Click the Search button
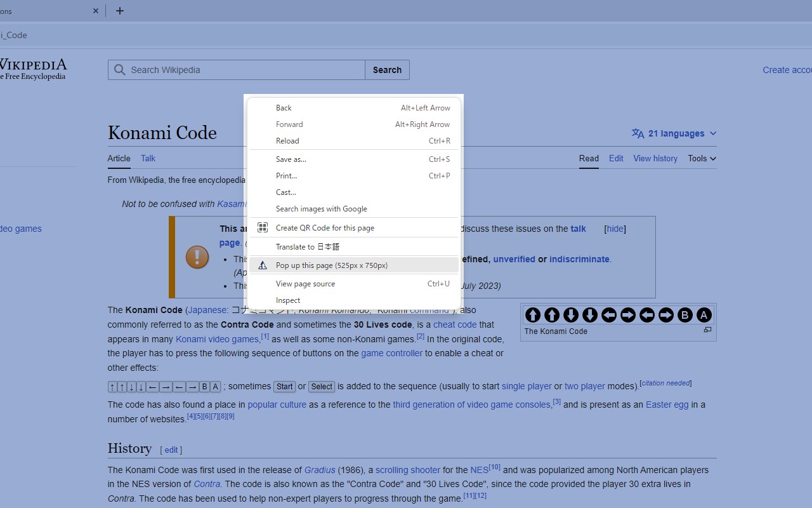This screenshot has width=812, height=508. (387, 70)
